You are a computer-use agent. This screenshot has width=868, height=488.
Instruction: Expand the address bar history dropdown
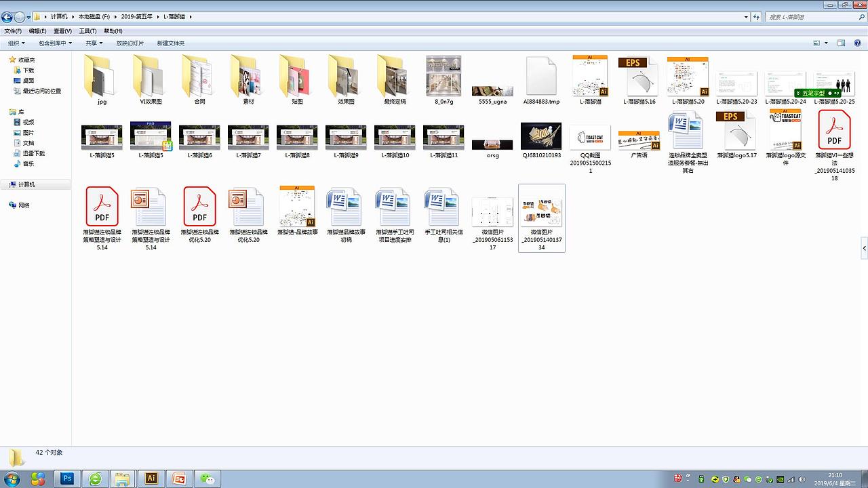[747, 17]
